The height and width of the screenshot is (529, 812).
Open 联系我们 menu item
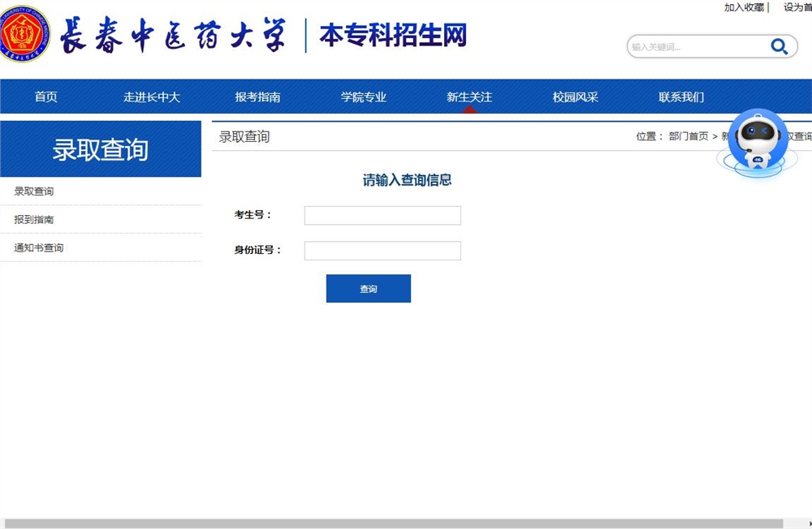pos(681,97)
